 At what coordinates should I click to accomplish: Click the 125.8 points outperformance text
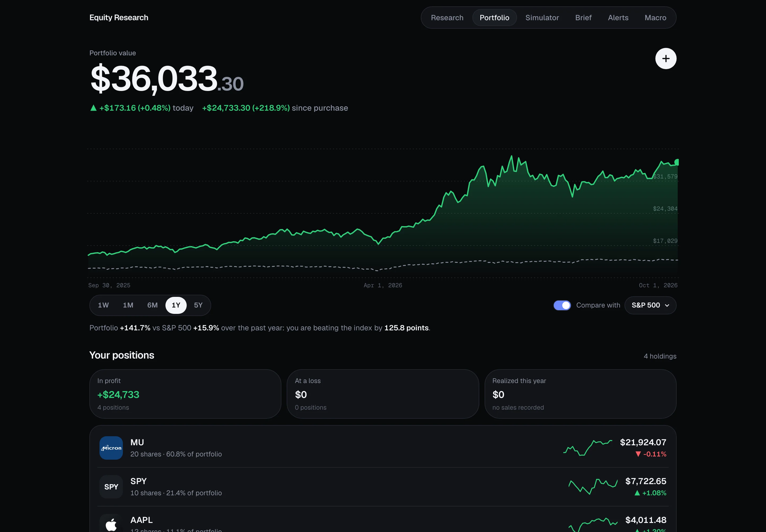coord(406,328)
